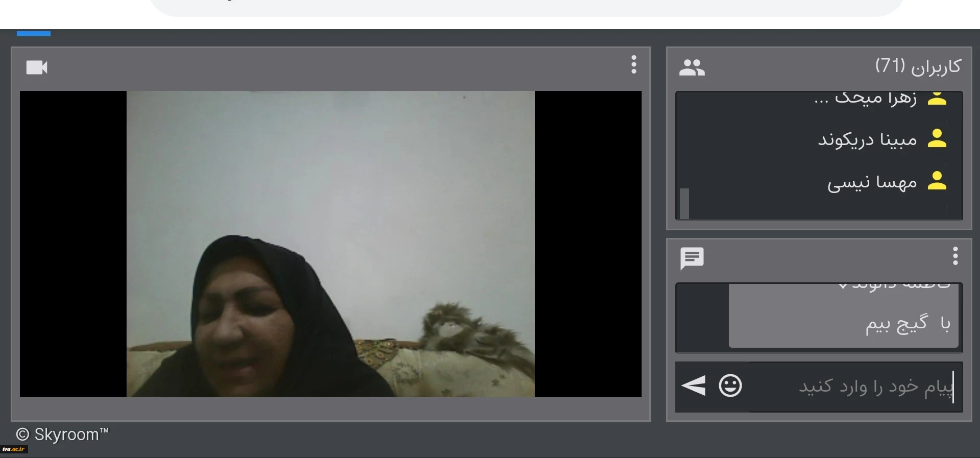Click the کاربران (71) users header
Screen dimensions: 980x458
tap(917, 66)
